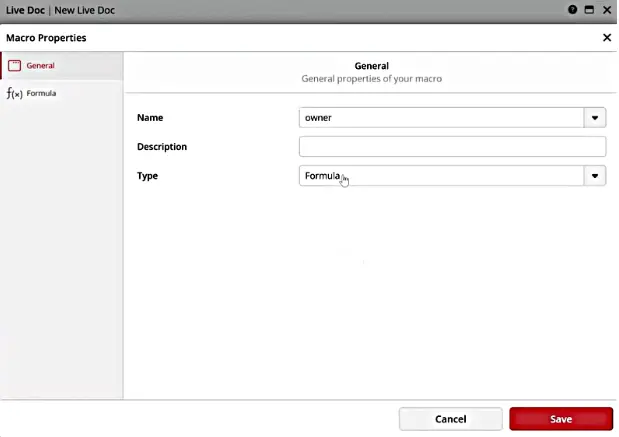The height and width of the screenshot is (437, 619).
Task: Save the macro properties
Action: pos(561,419)
